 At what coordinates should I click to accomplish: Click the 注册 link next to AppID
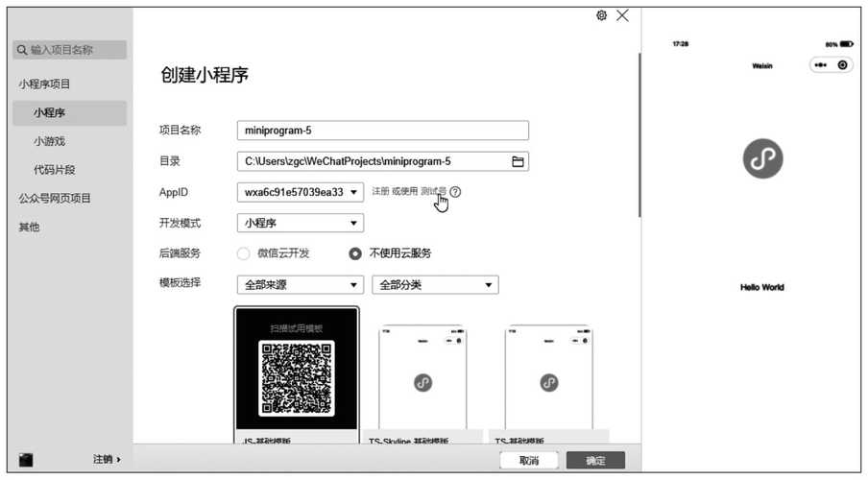(x=380, y=192)
